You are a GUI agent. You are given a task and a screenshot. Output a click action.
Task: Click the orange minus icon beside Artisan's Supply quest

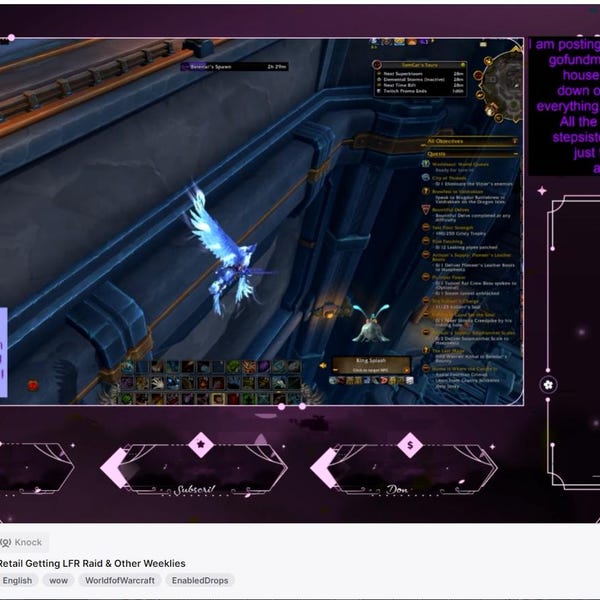coord(426,254)
